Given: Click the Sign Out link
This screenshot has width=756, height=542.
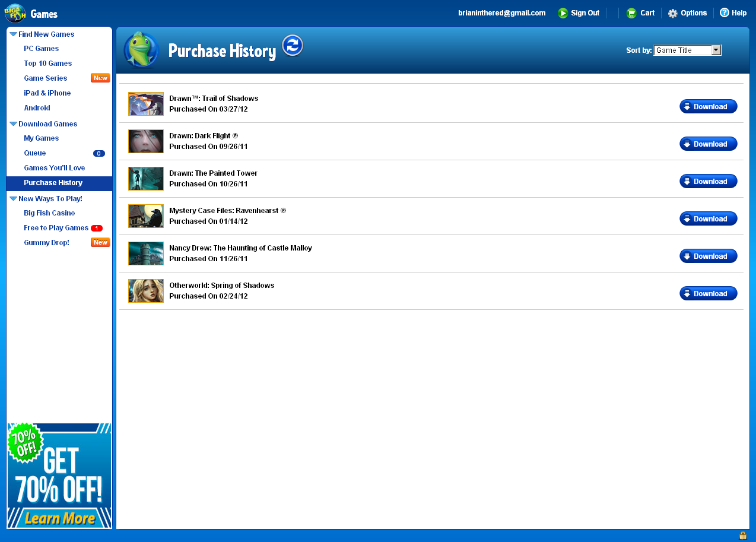Looking at the screenshot, I should [585, 13].
